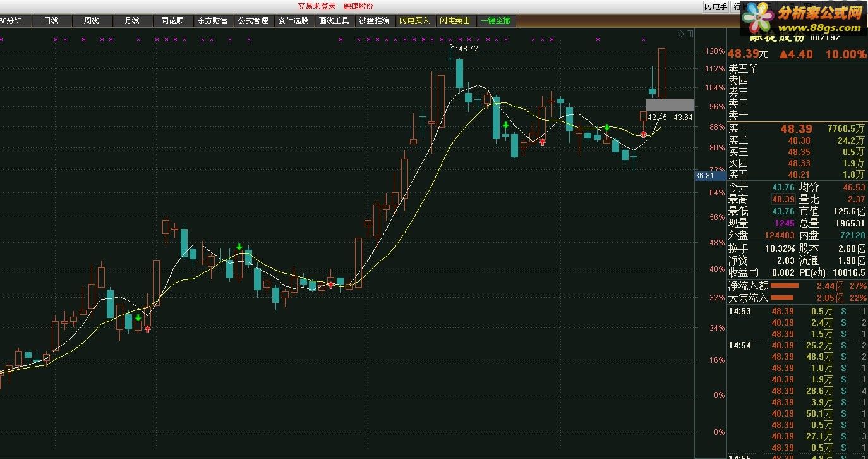Click the rightmost green down signal arrow
The width and height of the screenshot is (868, 459).
point(607,127)
